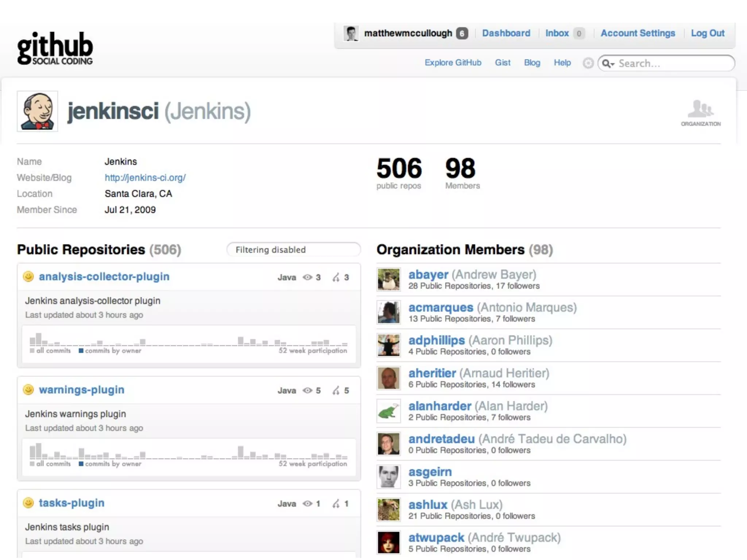747x560 pixels.
Task: Open Account Settings
Action: pyautogui.click(x=638, y=33)
